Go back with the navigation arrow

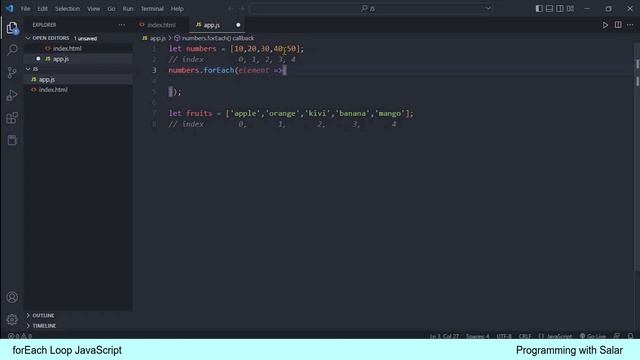point(231,9)
